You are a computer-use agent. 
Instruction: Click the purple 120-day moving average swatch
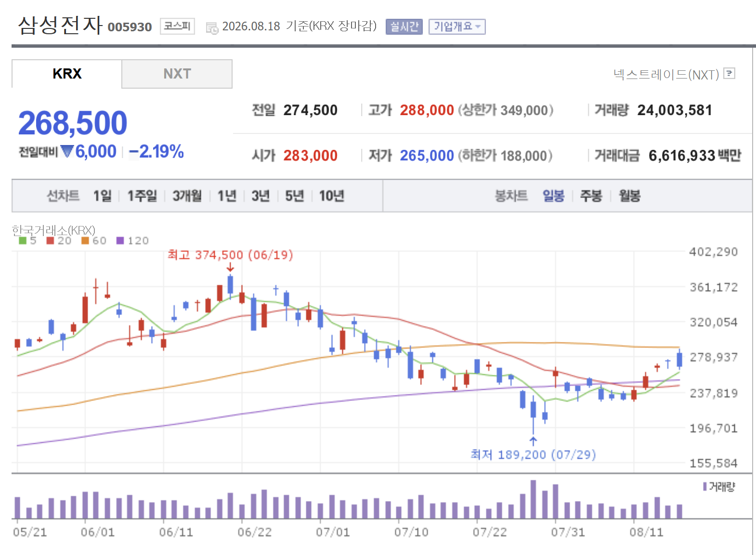tap(120, 240)
